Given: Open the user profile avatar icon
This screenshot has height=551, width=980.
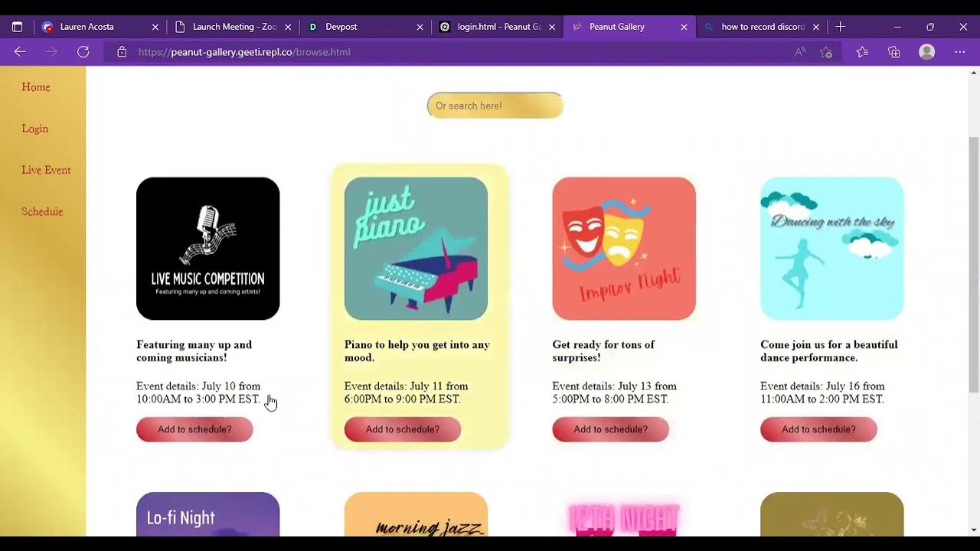Looking at the screenshot, I should [x=927, y=52].
